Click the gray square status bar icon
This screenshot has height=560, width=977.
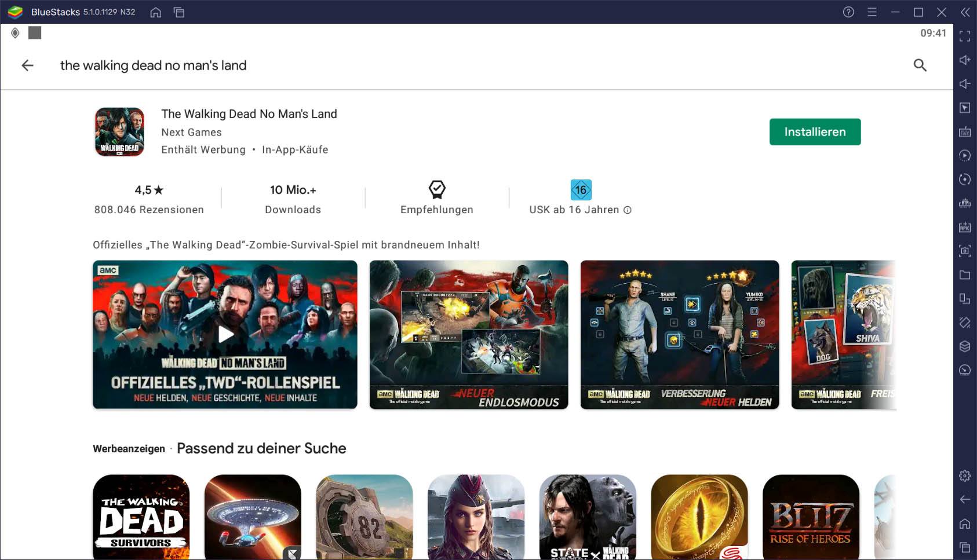[35, 33]
